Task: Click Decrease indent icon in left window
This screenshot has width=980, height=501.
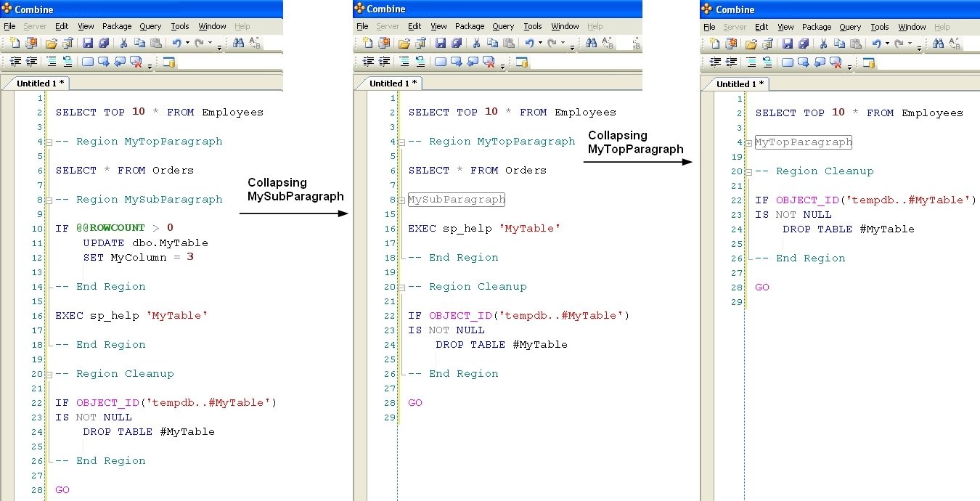Action: [15, 62]
